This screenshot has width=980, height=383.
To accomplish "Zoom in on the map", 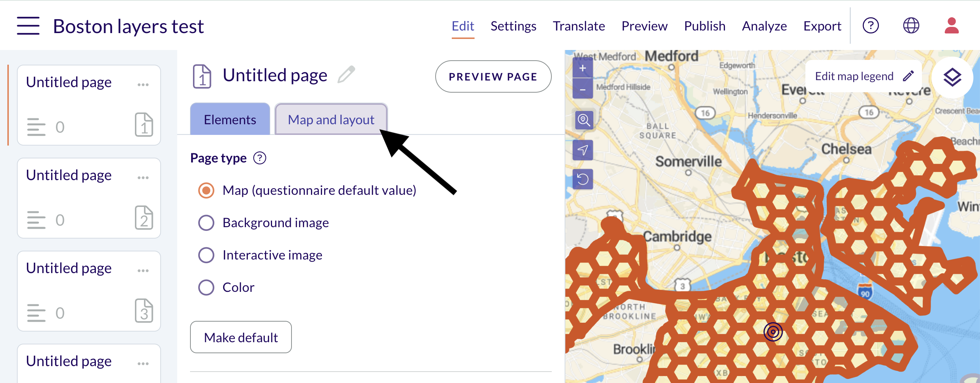I will (582, 68).
